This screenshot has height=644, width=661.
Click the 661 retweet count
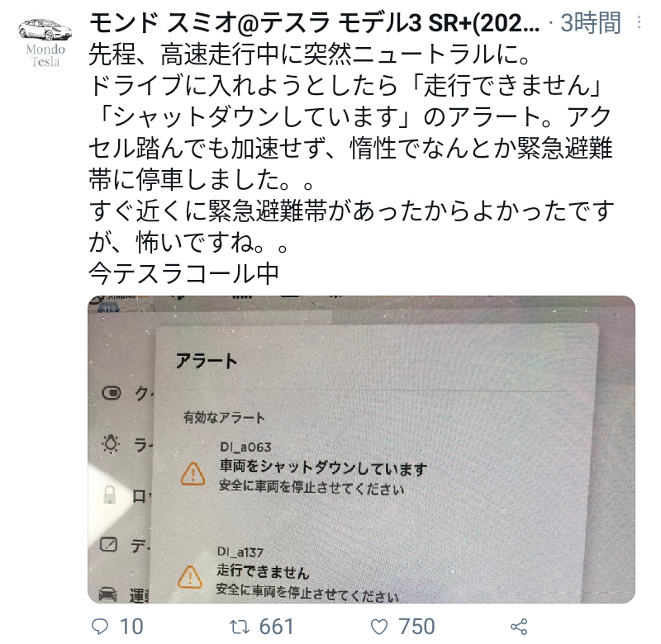coord(276,627)
